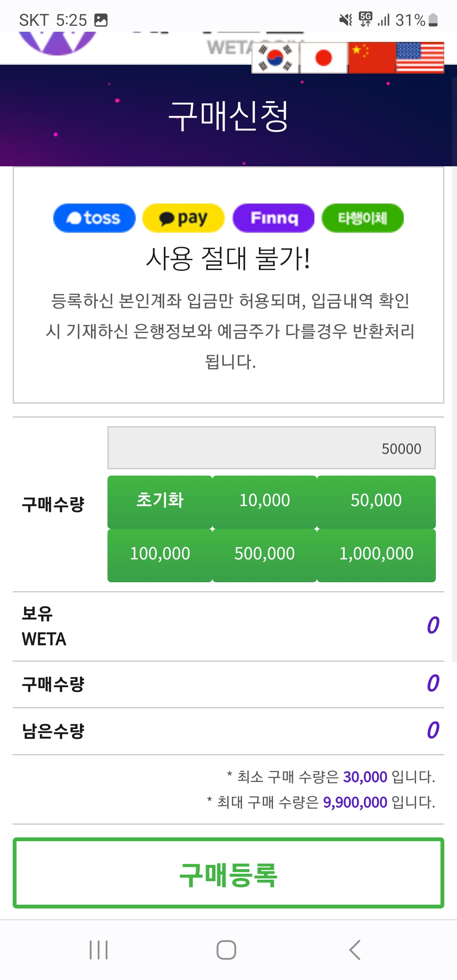The height and width of the screenshot is (980, 457).
Task: Submit with the 구매등록 button
Action: click(x=228, y=873)
